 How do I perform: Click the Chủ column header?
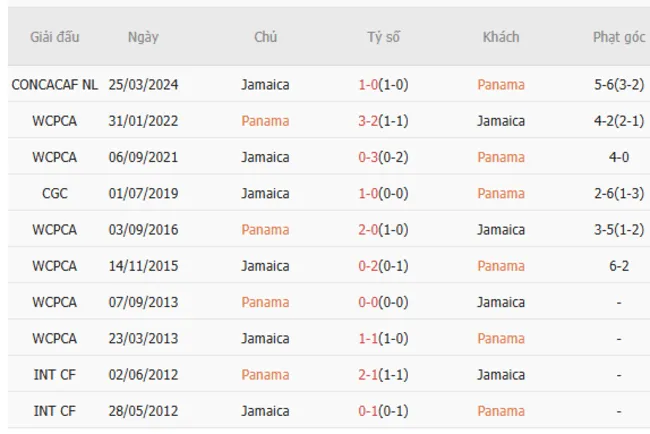(265, 37)
